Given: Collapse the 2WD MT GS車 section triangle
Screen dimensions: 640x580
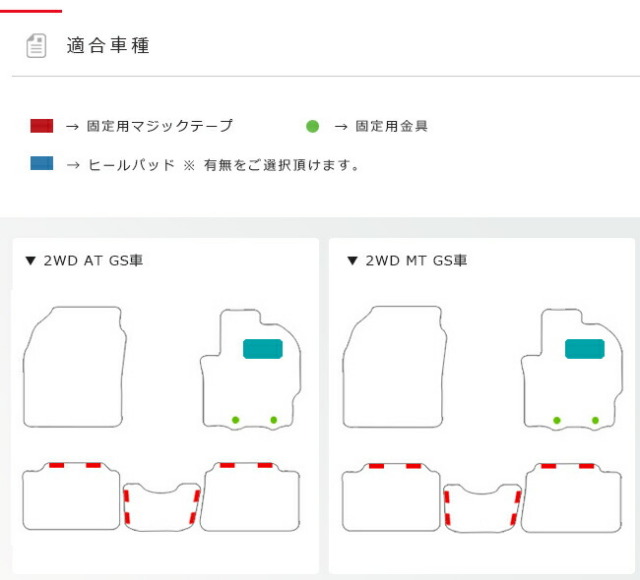Looking at the screenshot, I should click(x=352, y=261).
